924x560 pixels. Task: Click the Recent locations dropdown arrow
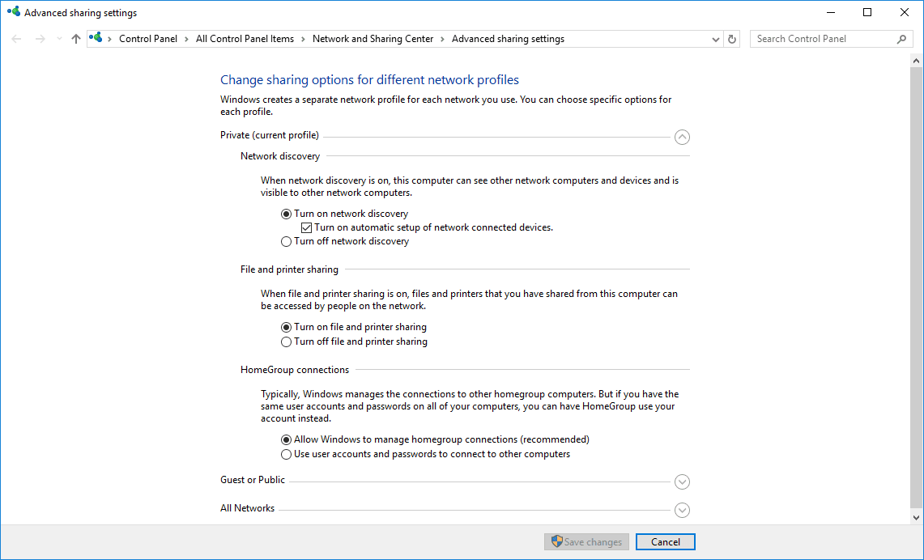point(59,39)
